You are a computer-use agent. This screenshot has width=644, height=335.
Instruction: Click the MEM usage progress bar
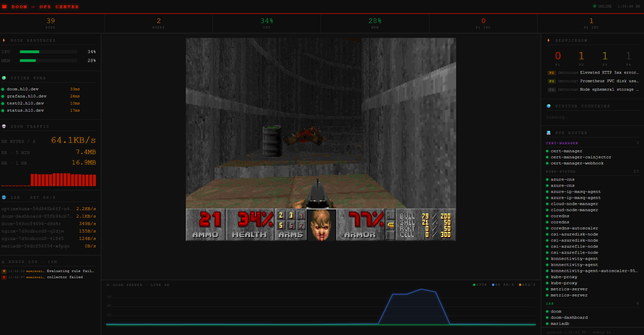tap(48, 61)
